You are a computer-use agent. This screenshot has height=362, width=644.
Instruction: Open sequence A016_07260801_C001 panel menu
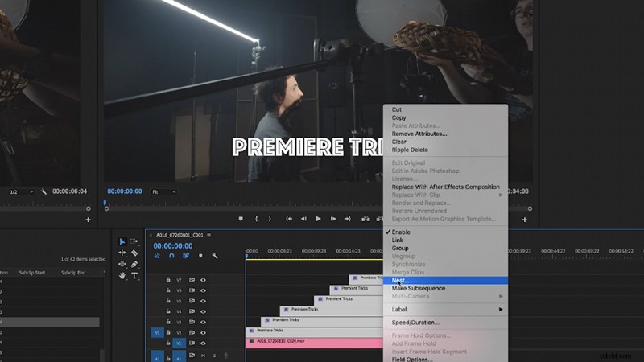coord(209,235)
